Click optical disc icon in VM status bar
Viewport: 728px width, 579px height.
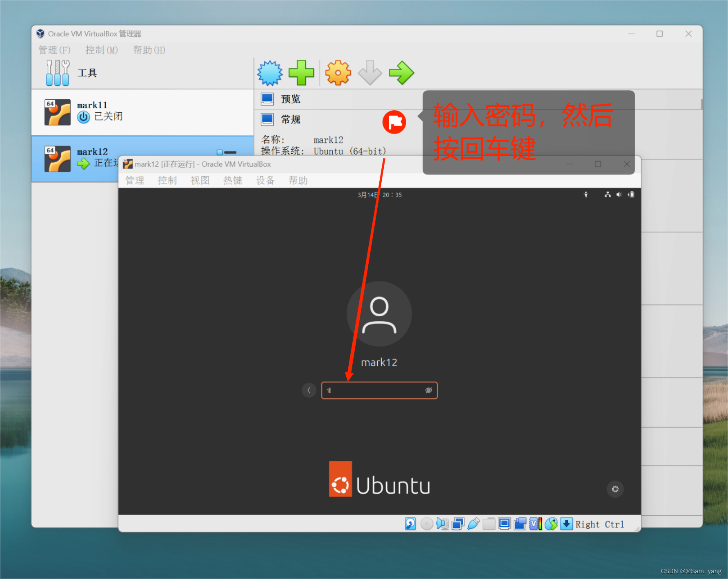(x=426, y=523)
